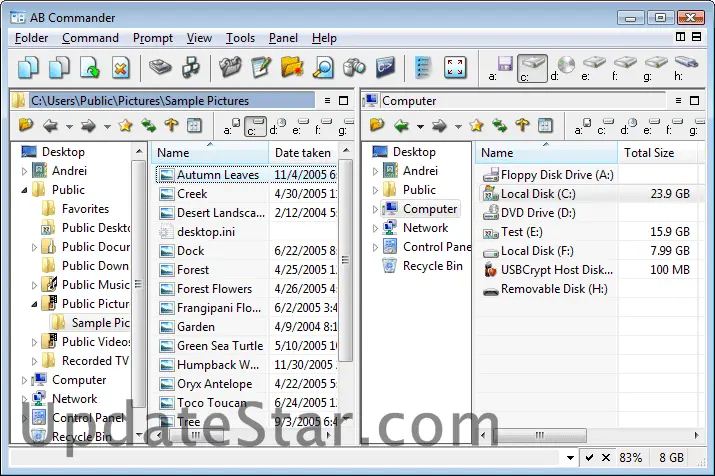Open the Help menu

324,38
